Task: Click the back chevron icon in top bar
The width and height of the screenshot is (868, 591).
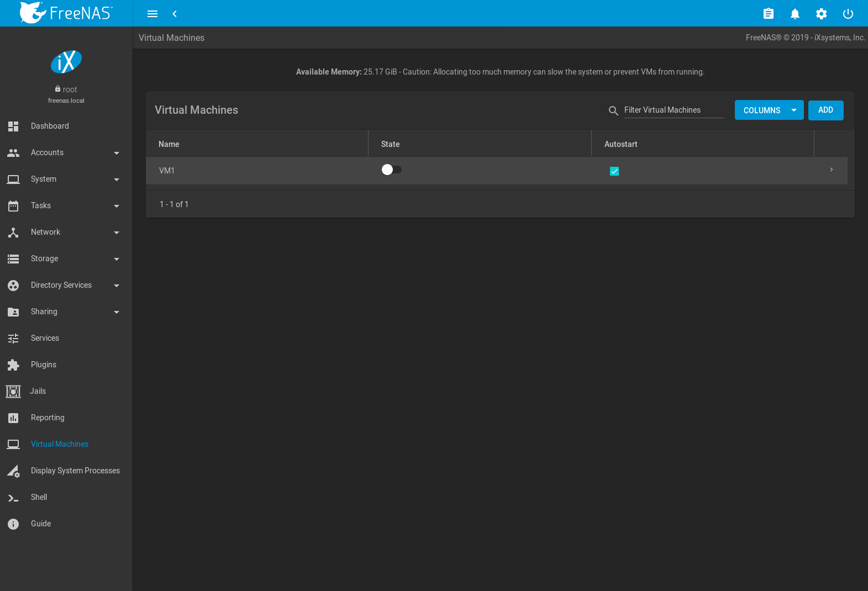Action: click(175, 14)
